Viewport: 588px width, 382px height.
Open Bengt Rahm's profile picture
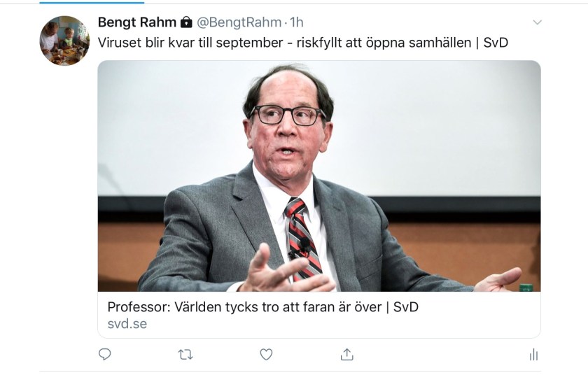coord(64,41)
